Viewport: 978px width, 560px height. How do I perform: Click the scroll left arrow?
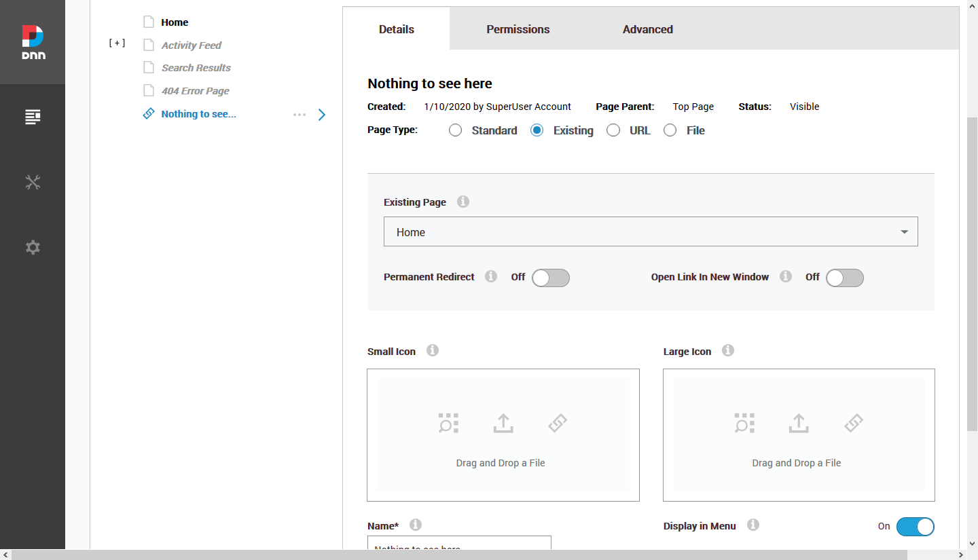pos(5,555)
